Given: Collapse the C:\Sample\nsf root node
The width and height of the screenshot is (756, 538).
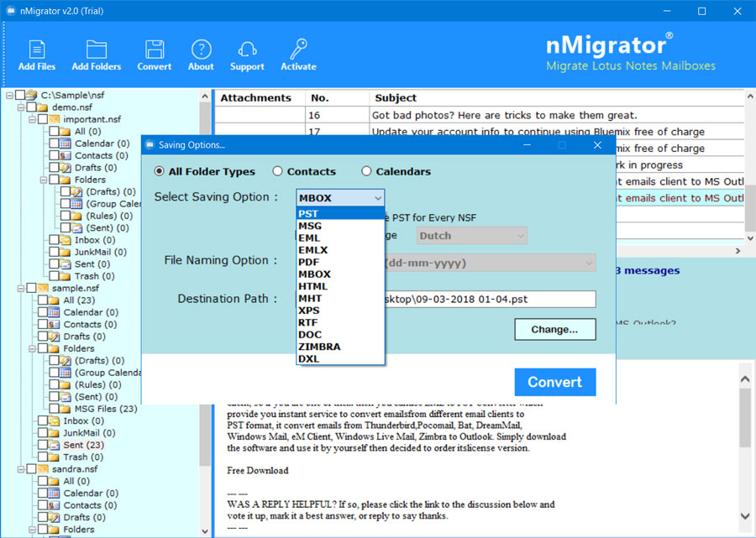Looking at the screenshot, I should pos(9,96).
